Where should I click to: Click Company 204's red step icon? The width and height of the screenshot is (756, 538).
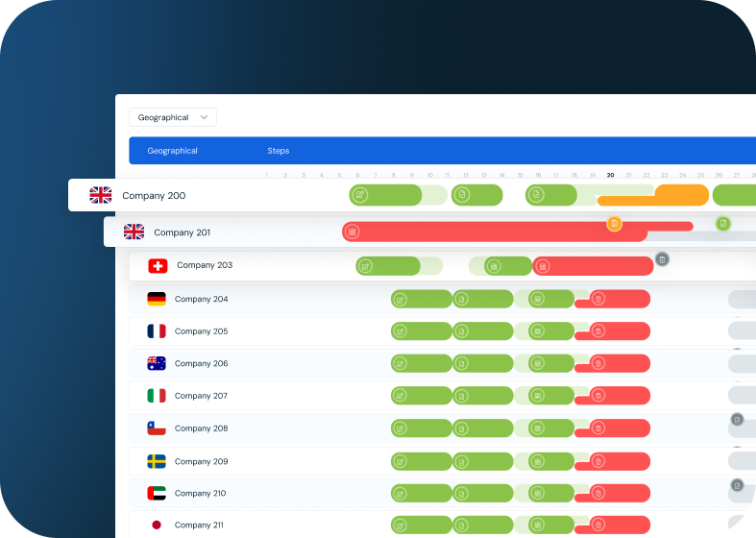(x=598, y=299)
